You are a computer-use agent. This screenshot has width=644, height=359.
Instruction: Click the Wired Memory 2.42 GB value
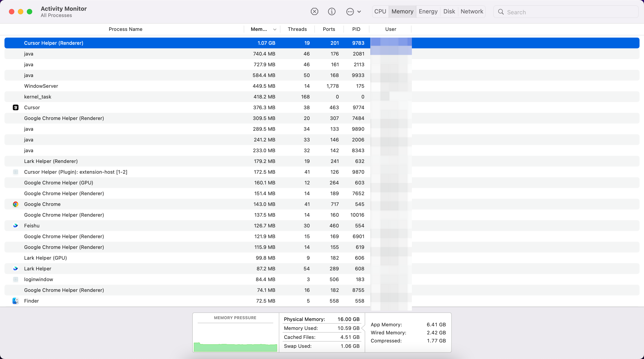(436, 333)
